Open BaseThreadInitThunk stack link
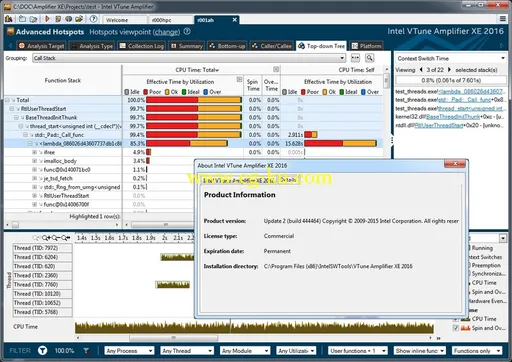The width and height of the screenshot is (512, 362). [453, 117]
